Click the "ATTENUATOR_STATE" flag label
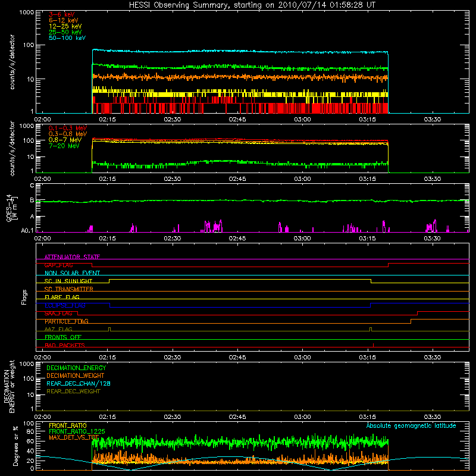This screenshot has width=476, height=476. (x=72, y=257)
